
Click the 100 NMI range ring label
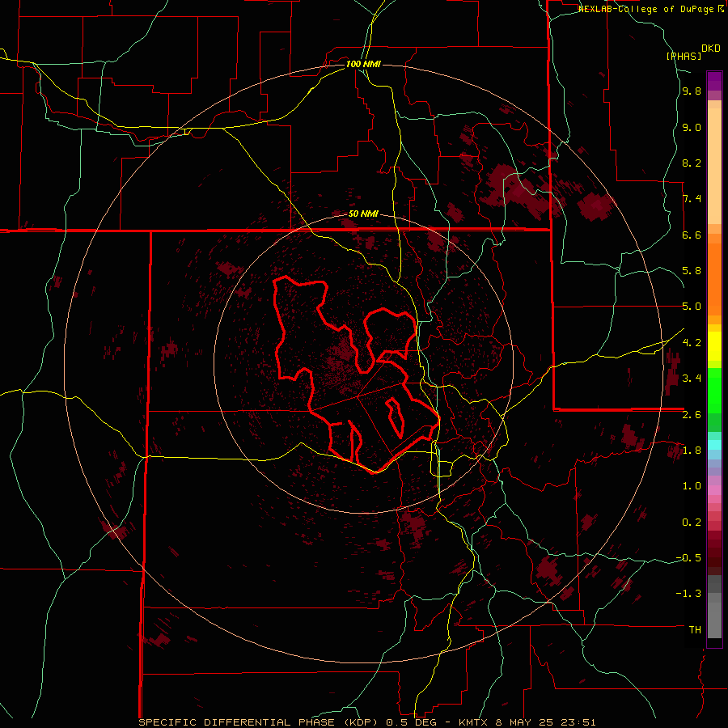pos(363,64)
